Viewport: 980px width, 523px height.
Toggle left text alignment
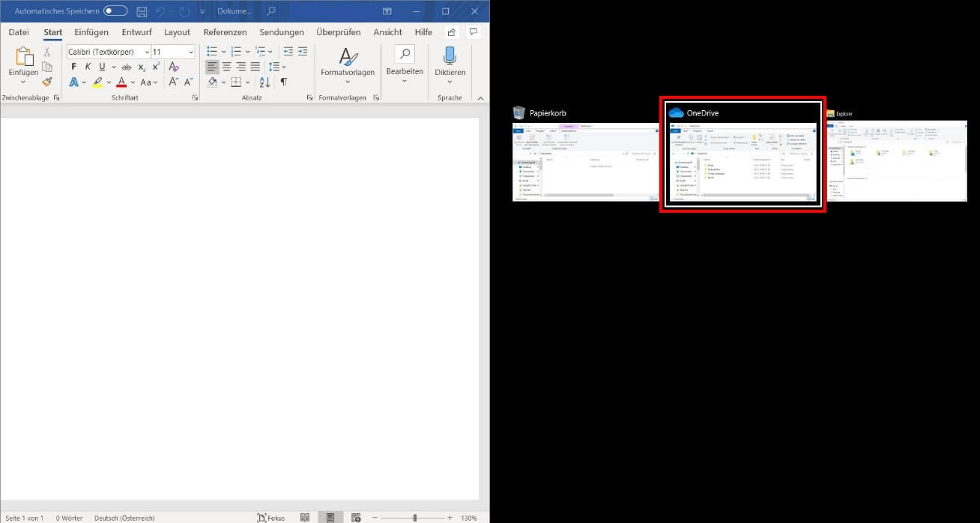point(212,67)
